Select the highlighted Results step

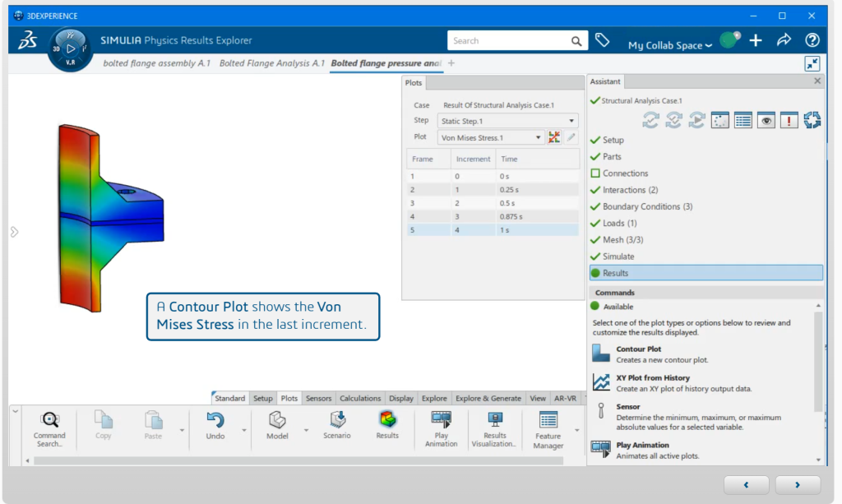tap(706, 273)
